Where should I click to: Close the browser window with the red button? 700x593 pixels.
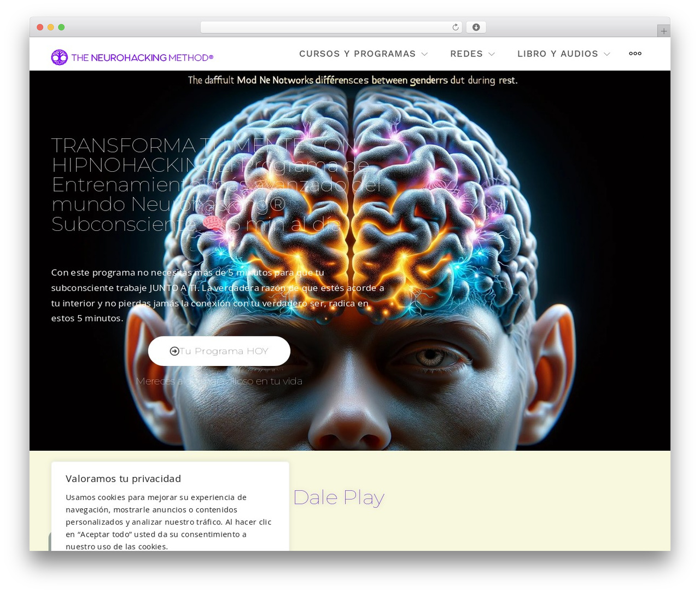(x=40, y=27)
